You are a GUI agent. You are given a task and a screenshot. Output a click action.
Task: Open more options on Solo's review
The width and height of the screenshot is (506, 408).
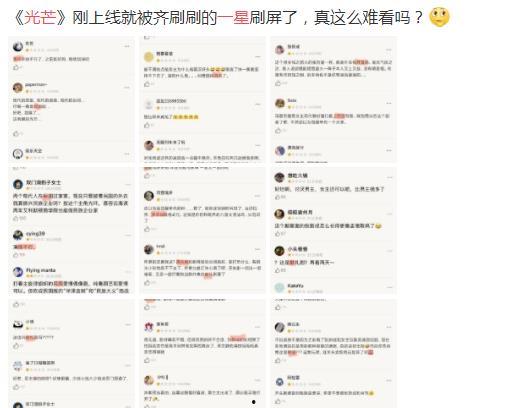389,103
